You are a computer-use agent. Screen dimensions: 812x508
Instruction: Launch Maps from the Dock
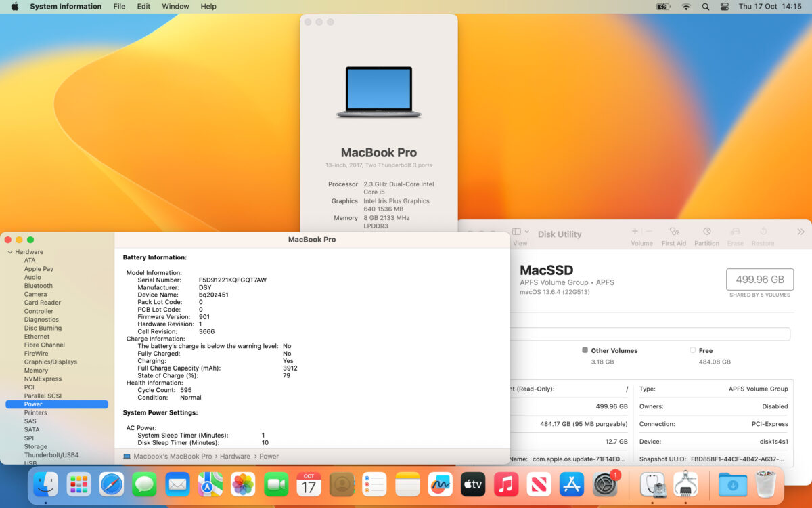pos(210,484)
